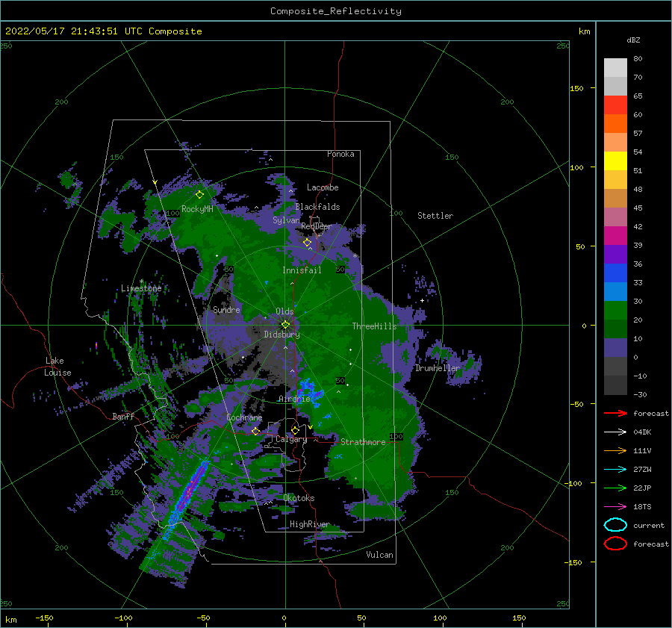Choose the bright green 20-30 dBZ swatch
This screenshot has width=672, height=628.
pyautogui.click(x=615, y=311)
